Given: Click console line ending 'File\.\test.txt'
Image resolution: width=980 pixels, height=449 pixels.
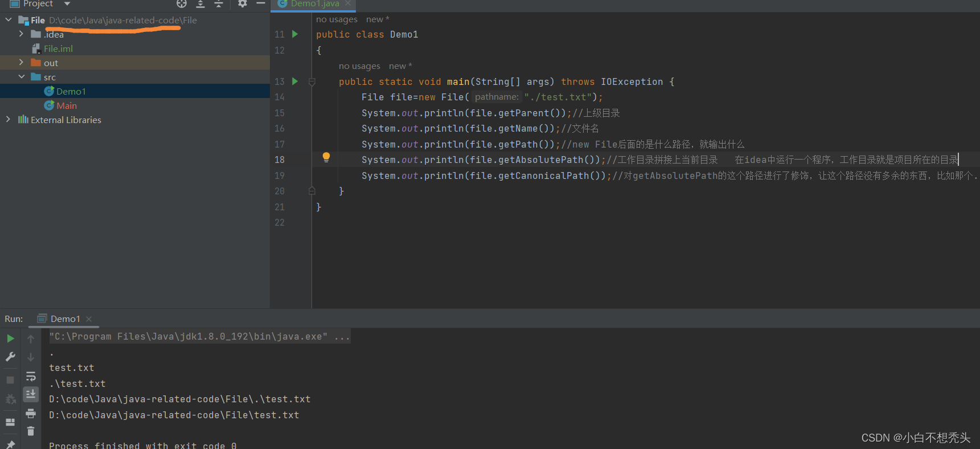Looking at the screenshot, I should 180,399.
